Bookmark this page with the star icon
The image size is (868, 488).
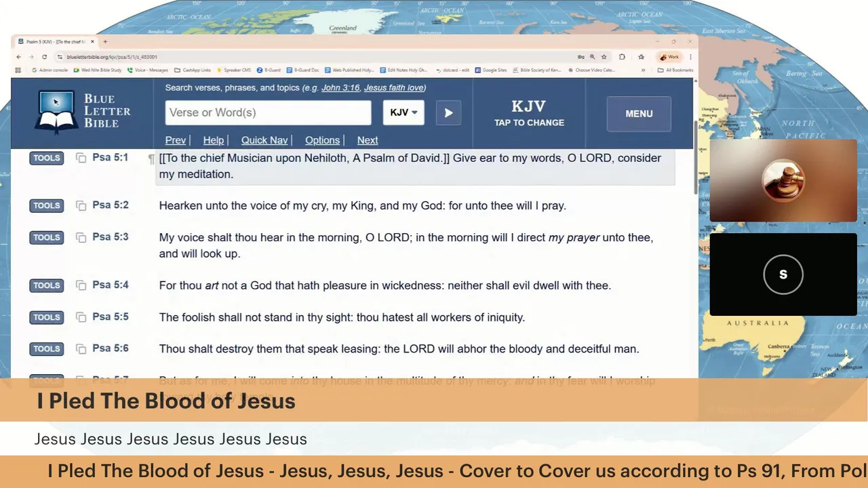(604, 57)
